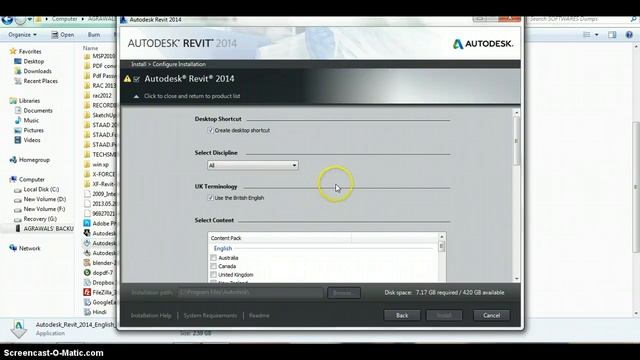This screenshot has height=360, width=640.
Task: Click the greyed Install button
Action: [x=444, y=315]
